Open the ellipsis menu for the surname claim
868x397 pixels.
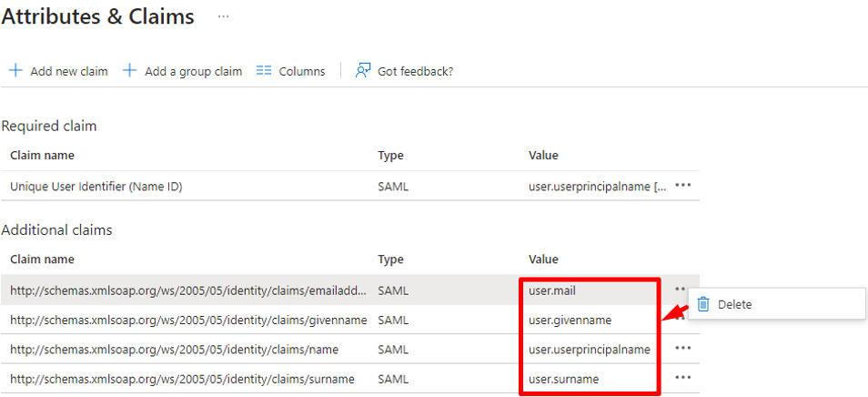pos(683,378)
